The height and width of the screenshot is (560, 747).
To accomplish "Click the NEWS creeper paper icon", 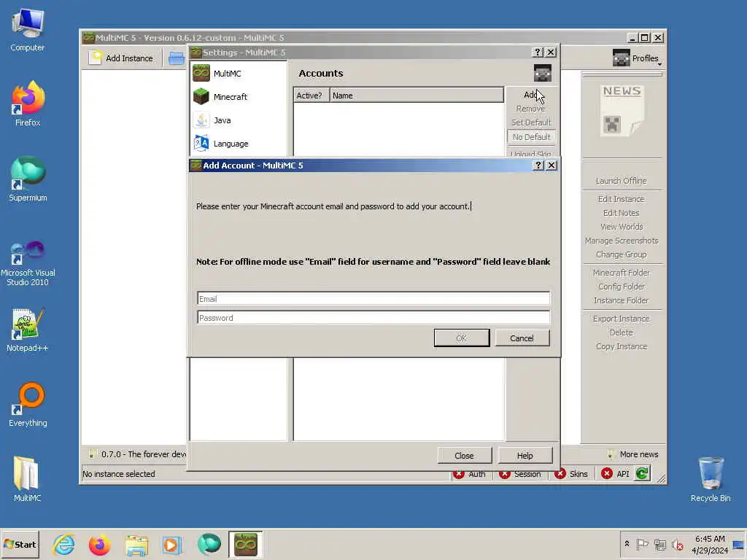I will coord(622,112).
